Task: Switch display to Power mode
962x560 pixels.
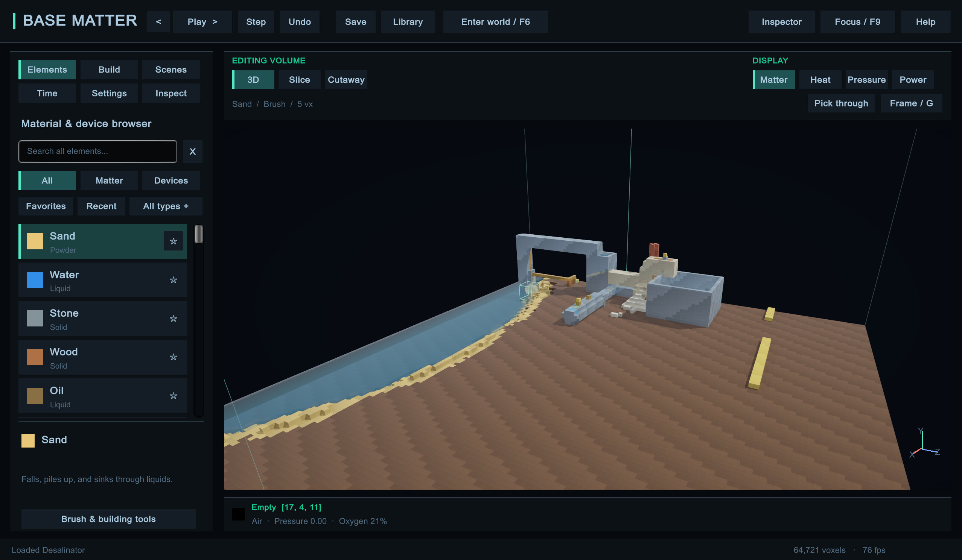Action: click(x=913, y=80)
